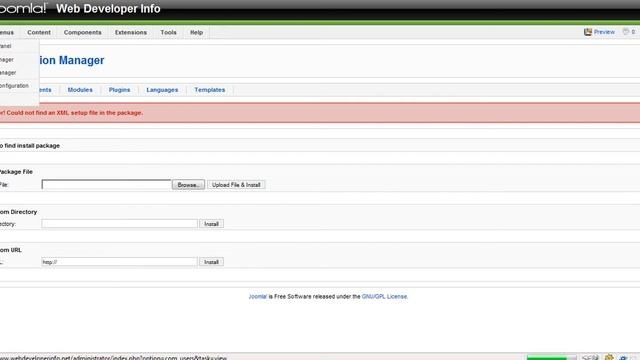Click the Preview icon in the top bar
This screenshot has width=640, height=360.
(587, 32)
